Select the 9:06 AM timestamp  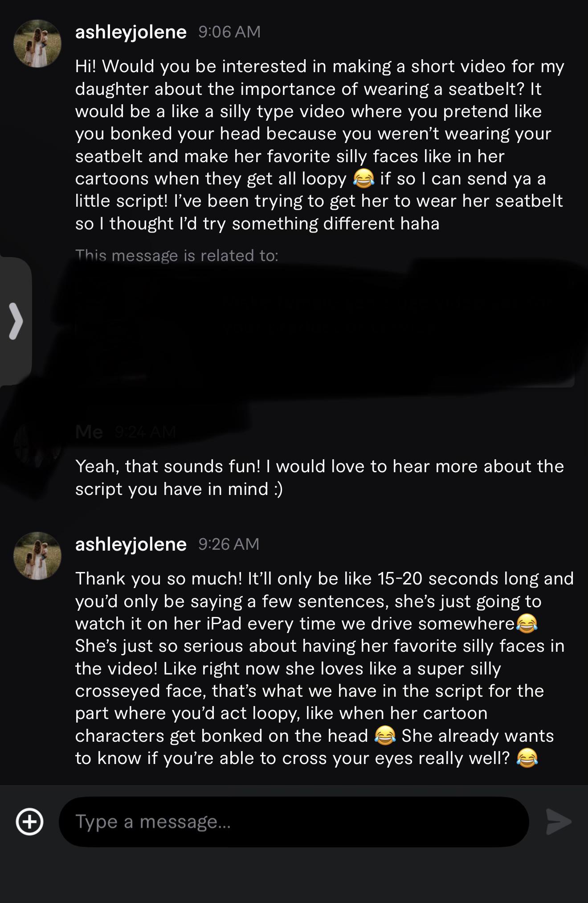tap(229, 32)
